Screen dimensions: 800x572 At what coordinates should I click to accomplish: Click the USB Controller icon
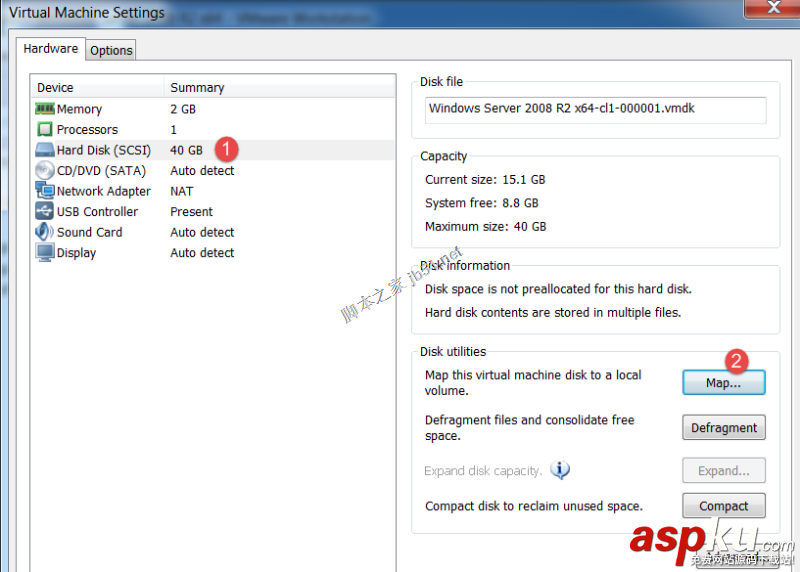point(45,211)
